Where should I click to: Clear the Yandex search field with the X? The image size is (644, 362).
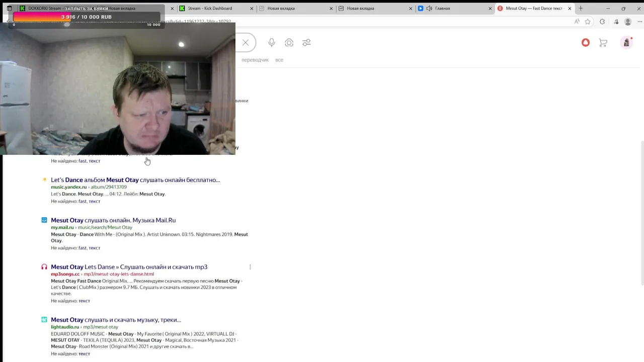click(246, 43)
